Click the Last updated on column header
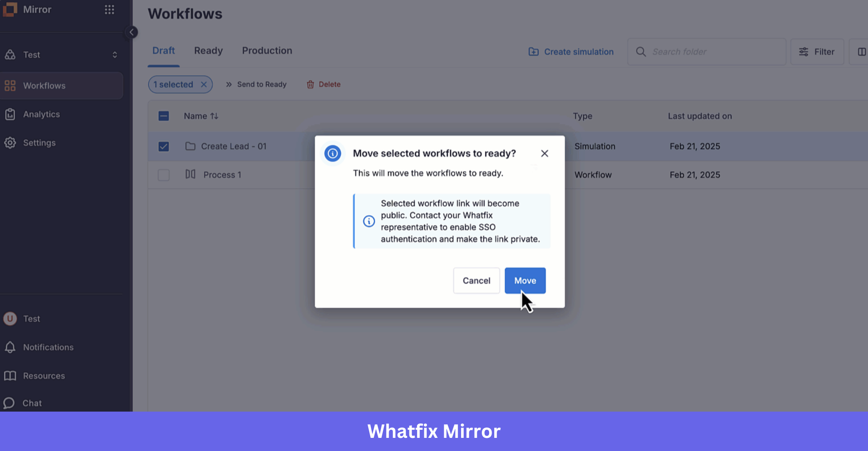The width and height of the screenshot is (868, 451). 700,116
